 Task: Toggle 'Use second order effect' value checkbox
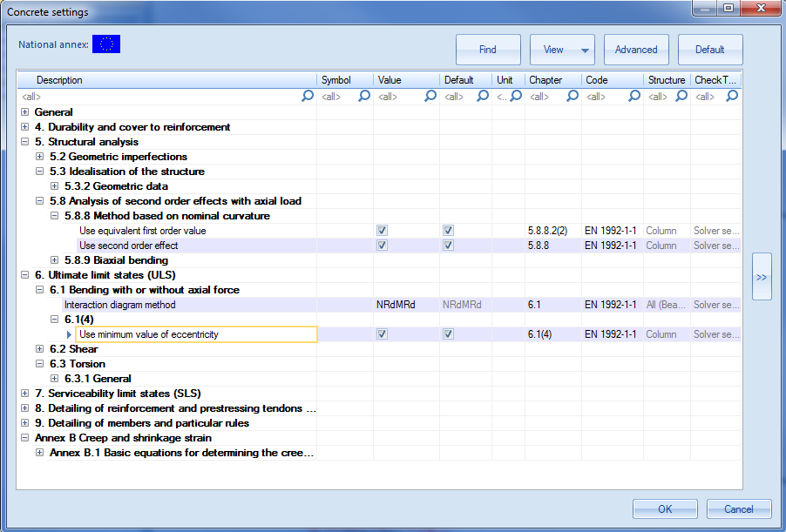point(382,246)
